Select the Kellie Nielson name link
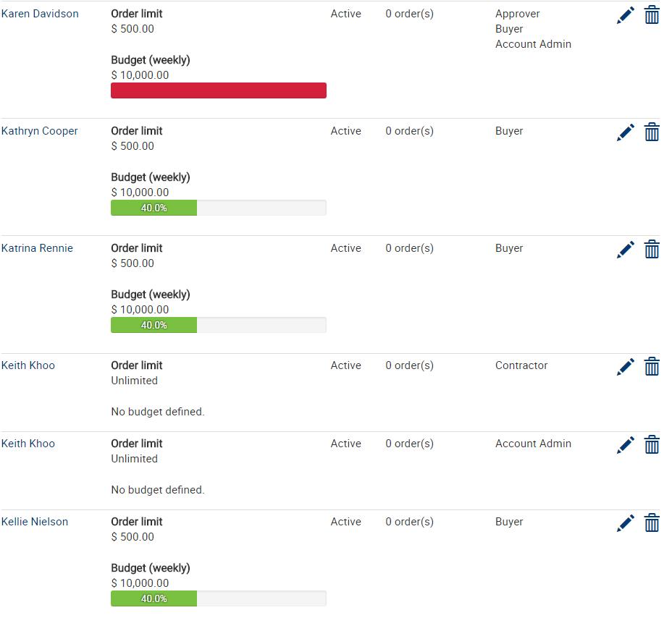Viewport: 672px width, 618px height. point(35,522)
